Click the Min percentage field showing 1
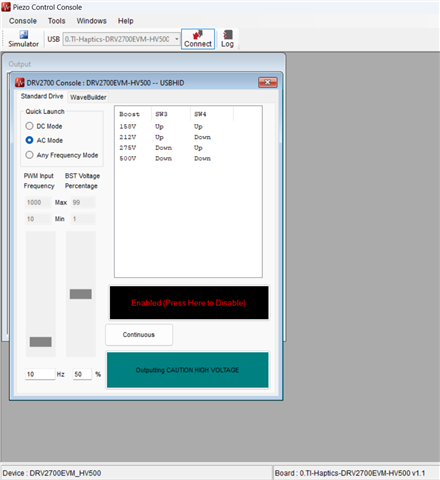This screenshot has width=440, height=480. (83, 219)
